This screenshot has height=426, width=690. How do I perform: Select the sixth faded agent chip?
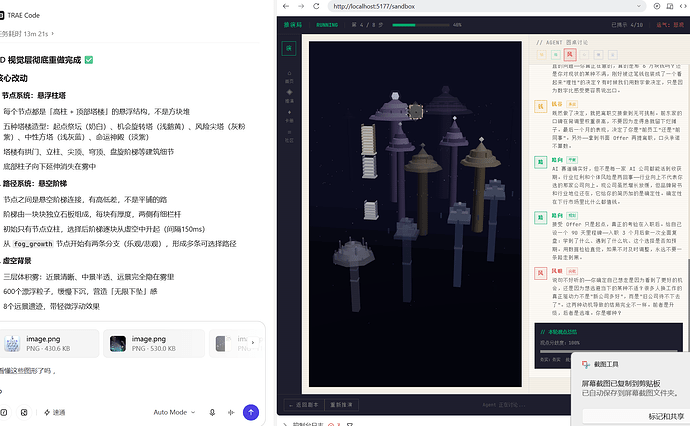[x=612, y=55]
